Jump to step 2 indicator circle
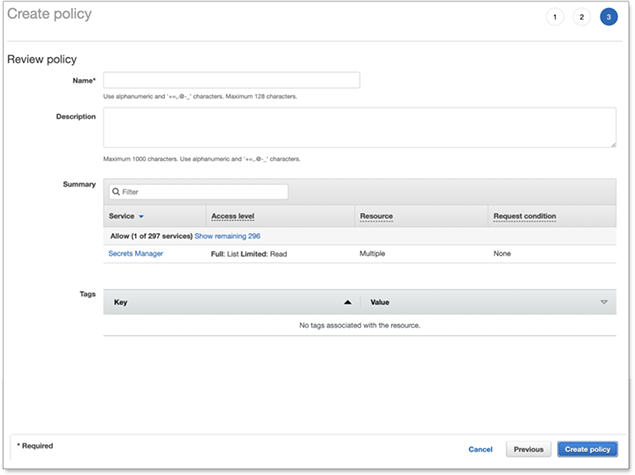635x475 pixels. (x=582, y=17)
